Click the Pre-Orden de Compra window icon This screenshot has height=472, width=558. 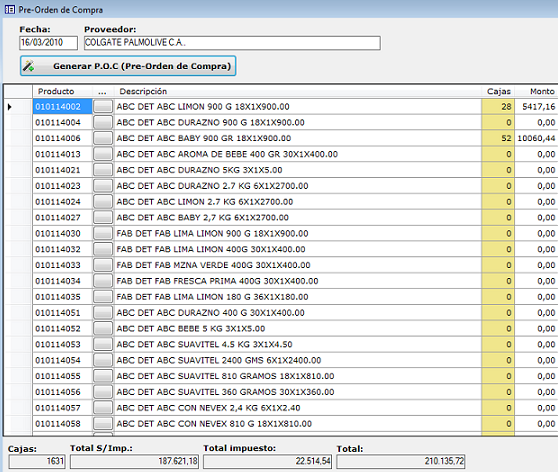10,10
